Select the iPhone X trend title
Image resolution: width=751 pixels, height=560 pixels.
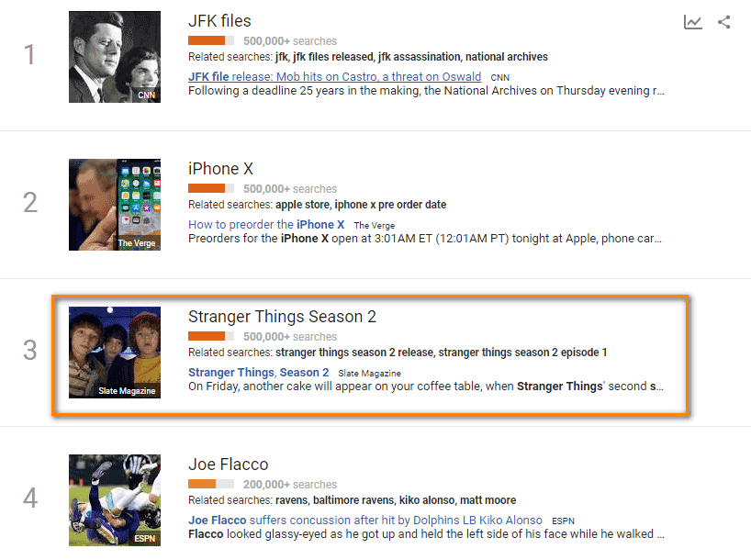[x=220, y=169]
